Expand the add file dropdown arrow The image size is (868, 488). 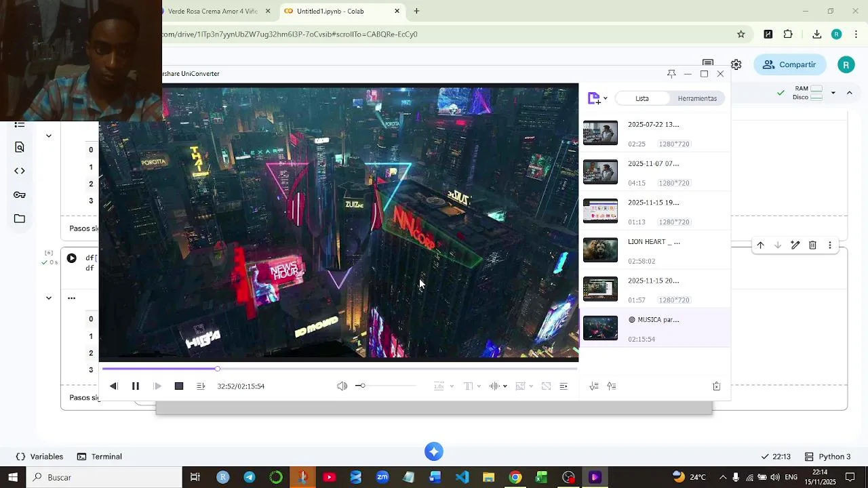coord(606,99)
